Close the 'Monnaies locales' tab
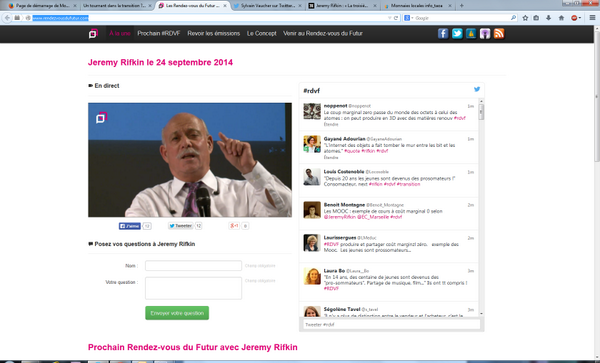600x363 pixels. coord(450,6)
